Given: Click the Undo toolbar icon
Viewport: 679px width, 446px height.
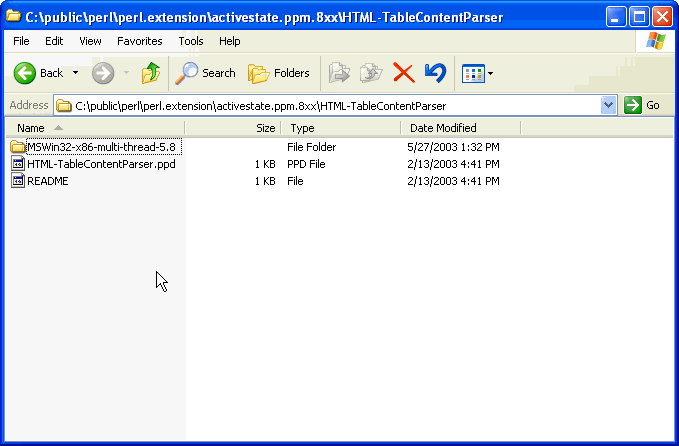Looking at the screenshot, I should [434, 73].
